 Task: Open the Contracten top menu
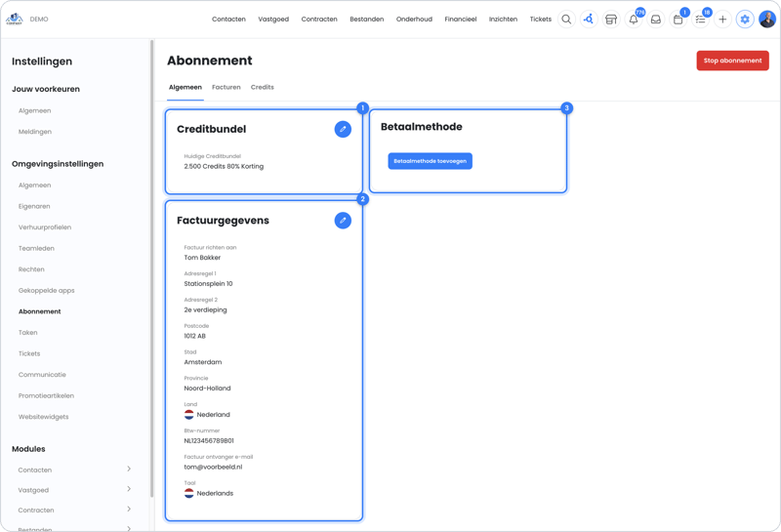tap(319, 20)
